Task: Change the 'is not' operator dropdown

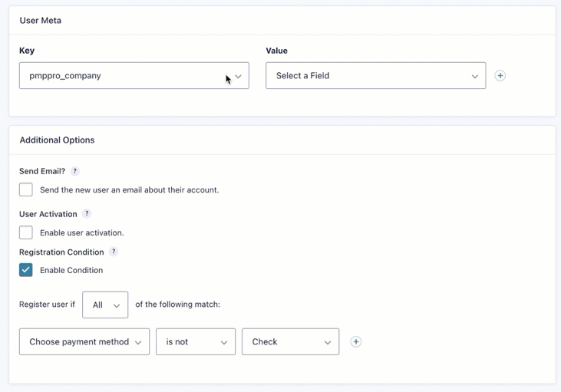Action: 196,342
